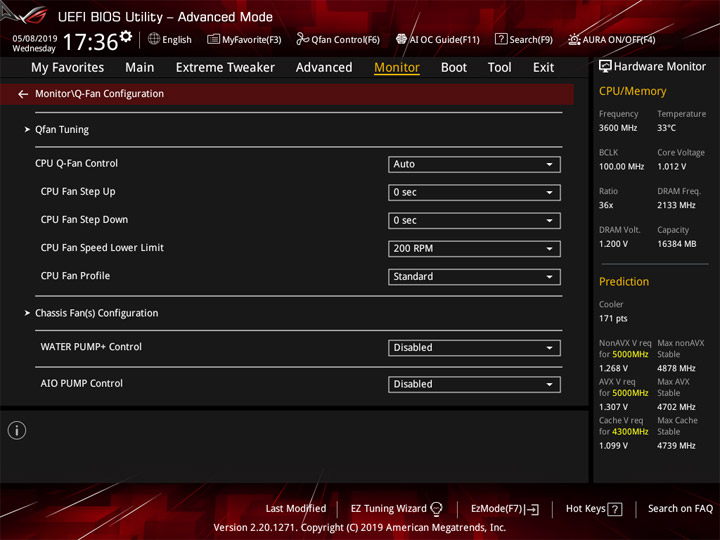Click the Version 2.20.1271 copyright line
Image resolution: width=720 pixels, height=540 pixels.
[360, 528]
